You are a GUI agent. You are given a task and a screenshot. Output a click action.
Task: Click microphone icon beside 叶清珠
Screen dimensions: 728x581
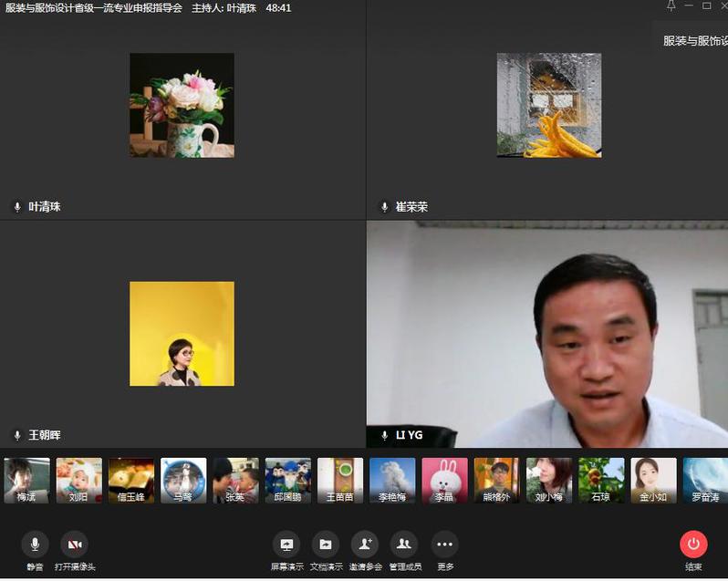click(x=17, y=207)
